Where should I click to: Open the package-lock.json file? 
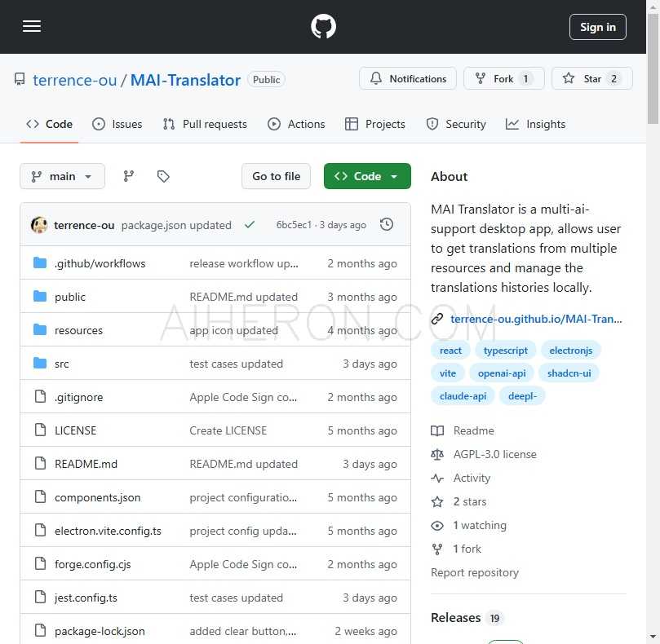100,632
